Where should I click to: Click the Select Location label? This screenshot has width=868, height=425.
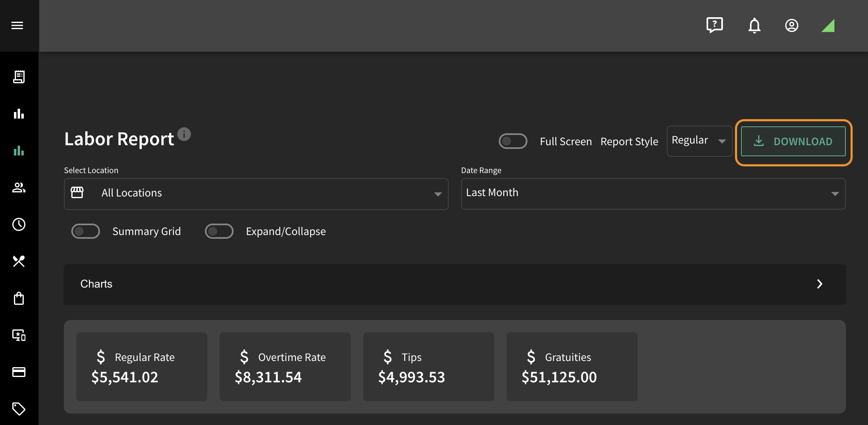(91, 170)
